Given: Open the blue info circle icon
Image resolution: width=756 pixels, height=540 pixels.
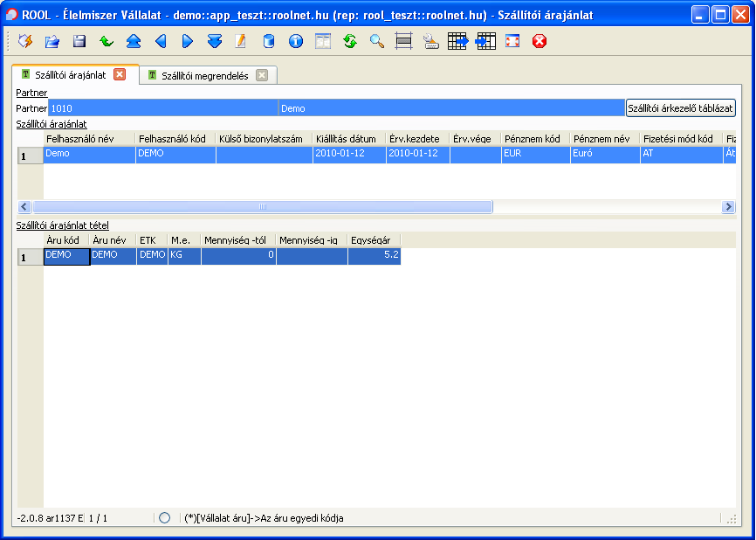Looking at the screenshot, I should click(x=295, y=41).
